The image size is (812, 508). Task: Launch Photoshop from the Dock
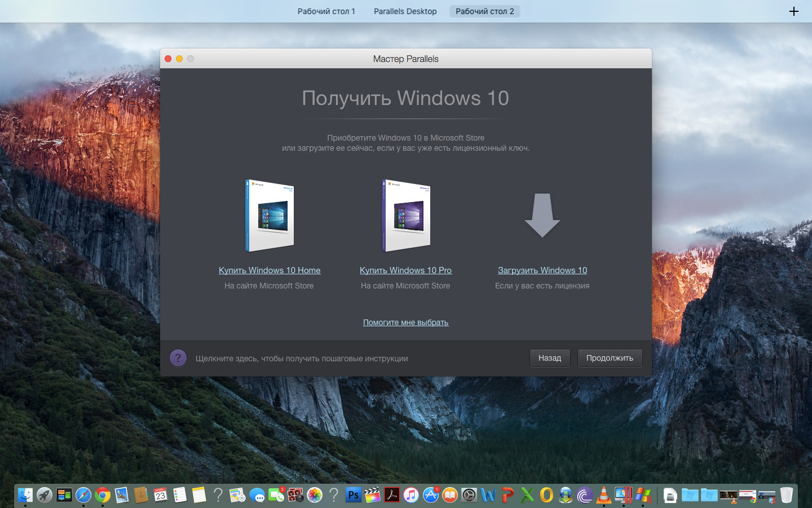(353, 495)
